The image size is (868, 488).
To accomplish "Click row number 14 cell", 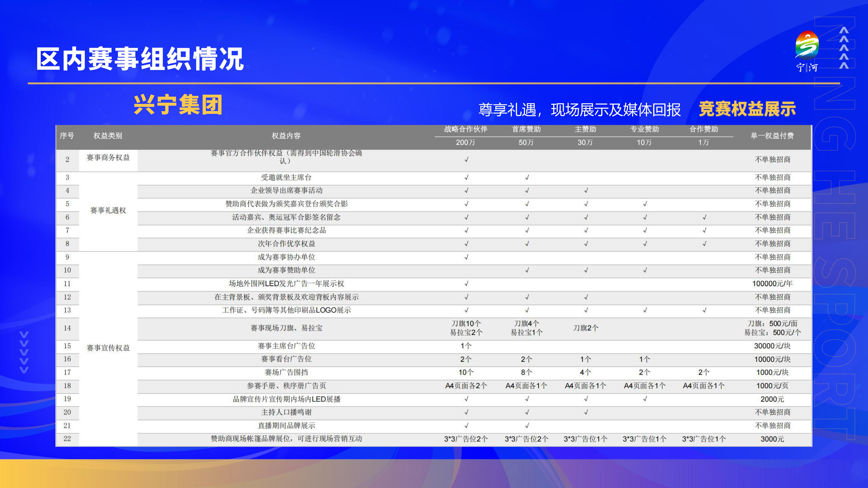I will (x=67, y=328).
